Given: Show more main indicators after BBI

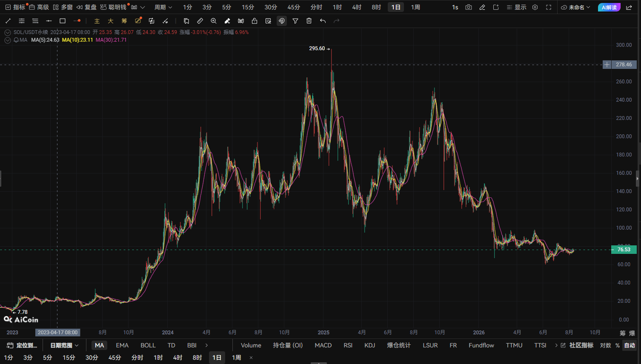Looking at the screenshot, I should click(x=207, y=345).
